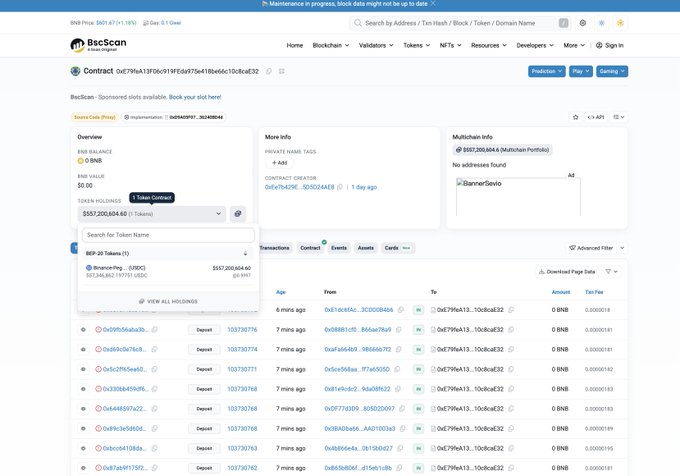This screenshot has width=680, height=476.
Task: Click the Multichain Portfolio badge
Action: [x=502, y=150]
